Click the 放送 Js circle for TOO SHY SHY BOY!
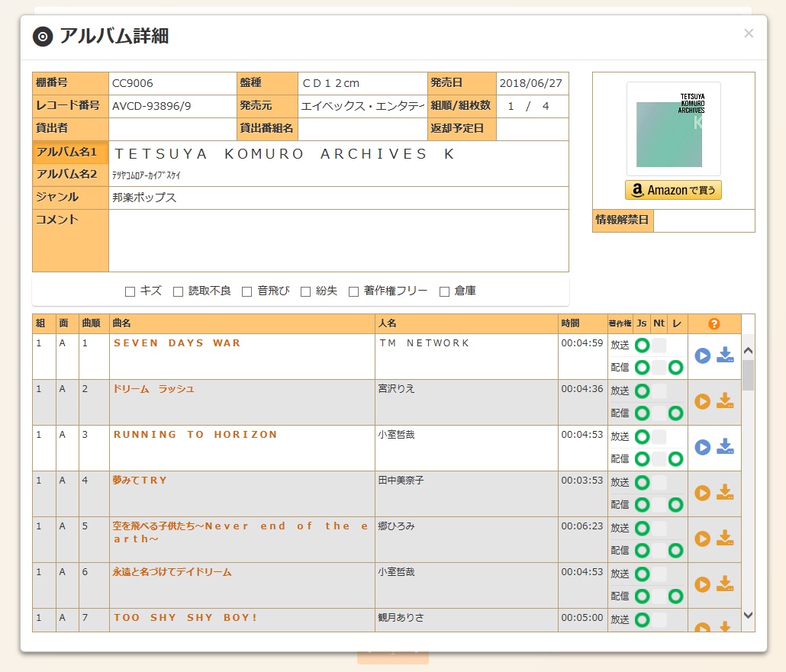 coord(642,620)
